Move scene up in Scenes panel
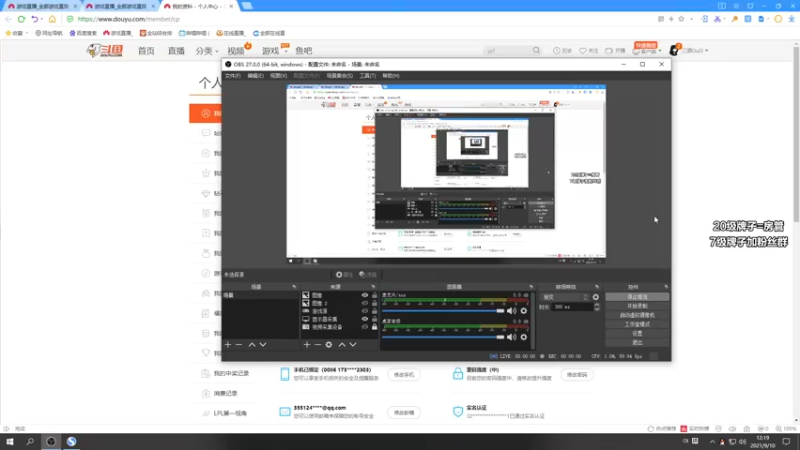Image resolution: width=800 pixels, height=450 pixels. [x=252, y=345]
